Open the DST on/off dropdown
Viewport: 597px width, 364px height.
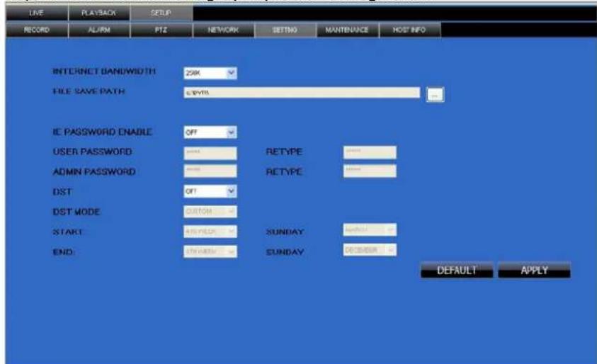coord(210,191)
